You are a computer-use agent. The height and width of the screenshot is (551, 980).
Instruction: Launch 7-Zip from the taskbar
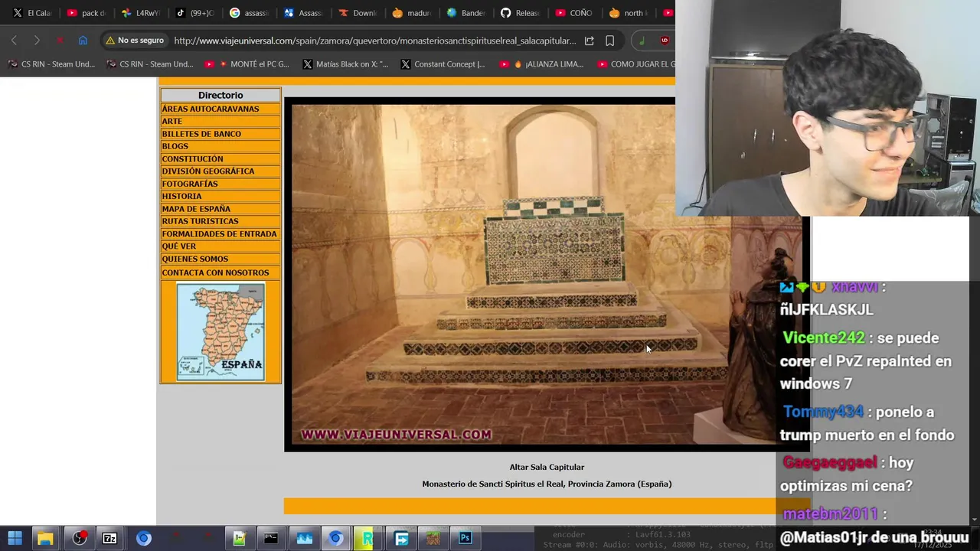(109, 538)
